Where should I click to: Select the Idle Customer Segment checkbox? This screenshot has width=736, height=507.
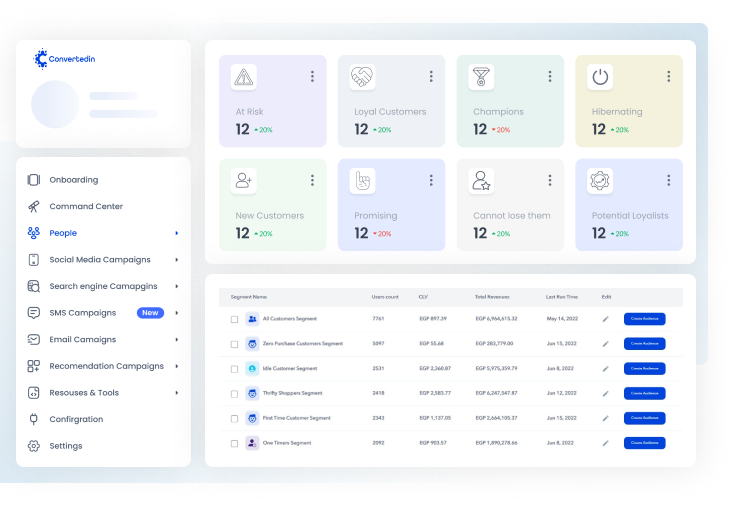click(x=235, y=368)
